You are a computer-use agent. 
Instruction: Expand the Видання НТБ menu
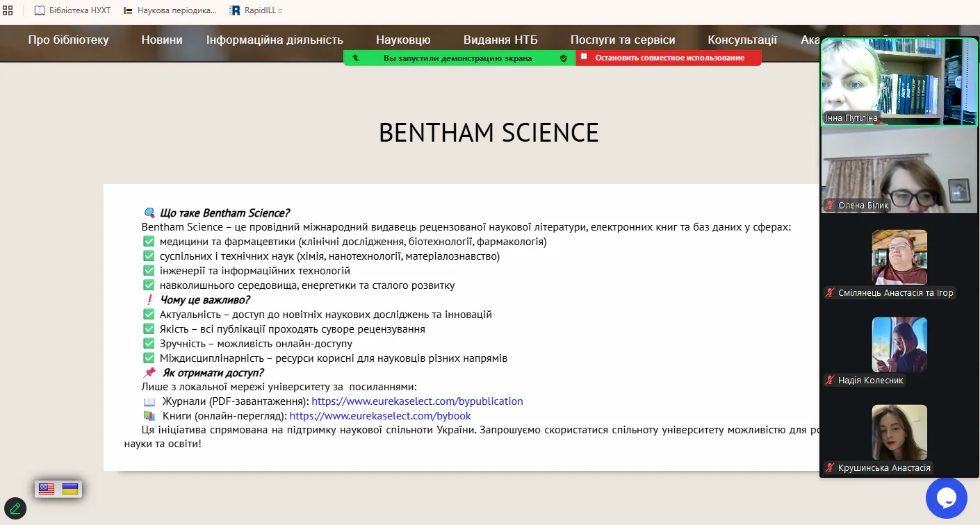click(x=500, y=40)
